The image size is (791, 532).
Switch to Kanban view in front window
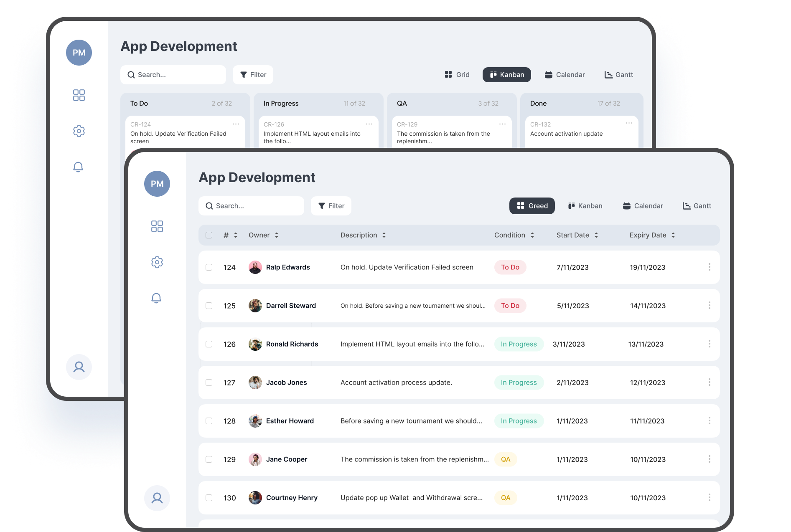(585, 206)
